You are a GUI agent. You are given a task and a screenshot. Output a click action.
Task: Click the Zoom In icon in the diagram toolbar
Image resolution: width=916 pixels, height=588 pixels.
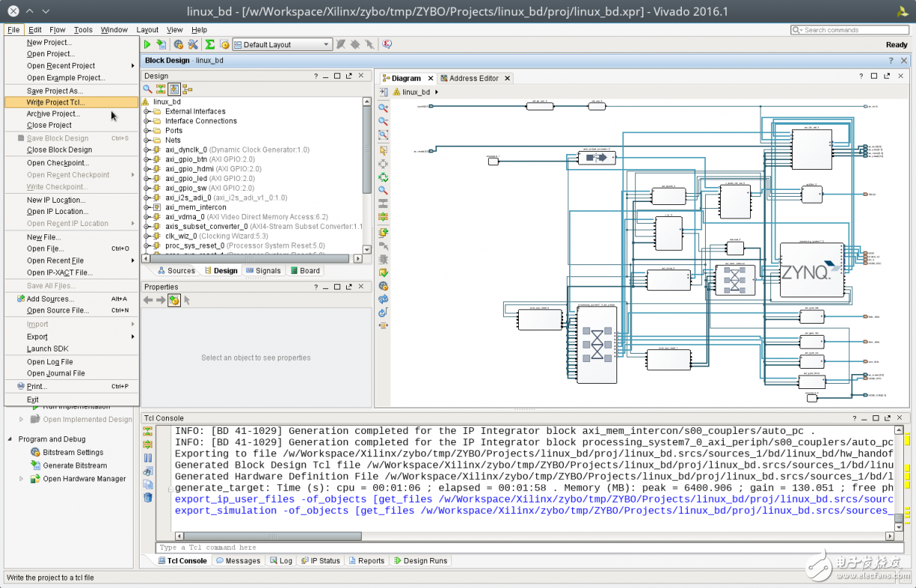(x=383, y=107)
